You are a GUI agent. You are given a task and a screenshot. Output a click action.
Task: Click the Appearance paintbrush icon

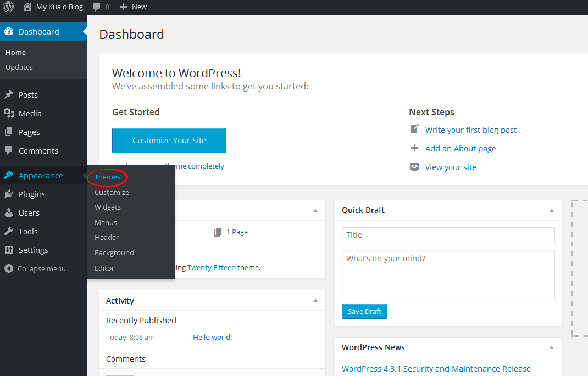[9, 175]
